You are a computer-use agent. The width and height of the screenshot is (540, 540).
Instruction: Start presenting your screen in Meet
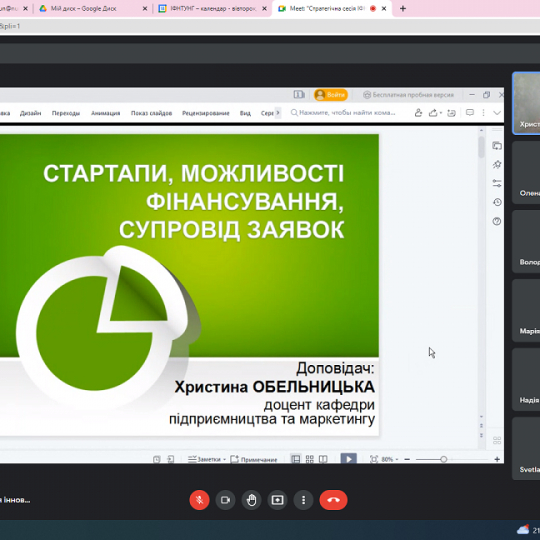[278, 500]
